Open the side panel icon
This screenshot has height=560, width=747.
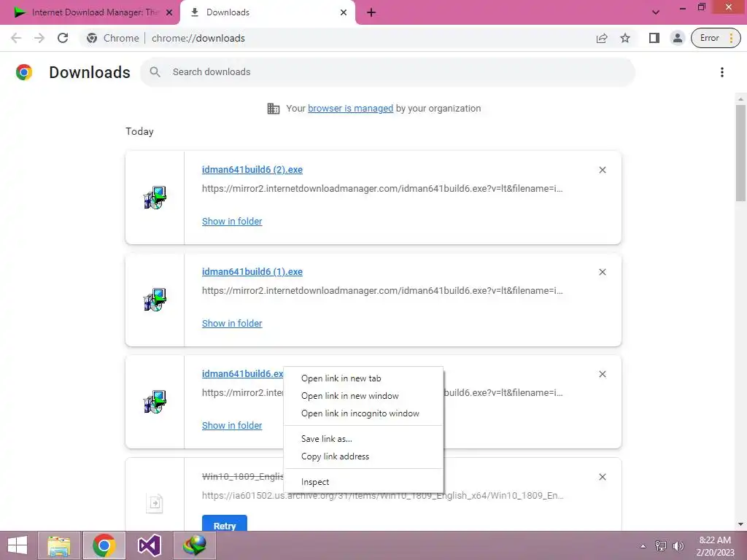(654, 38)
